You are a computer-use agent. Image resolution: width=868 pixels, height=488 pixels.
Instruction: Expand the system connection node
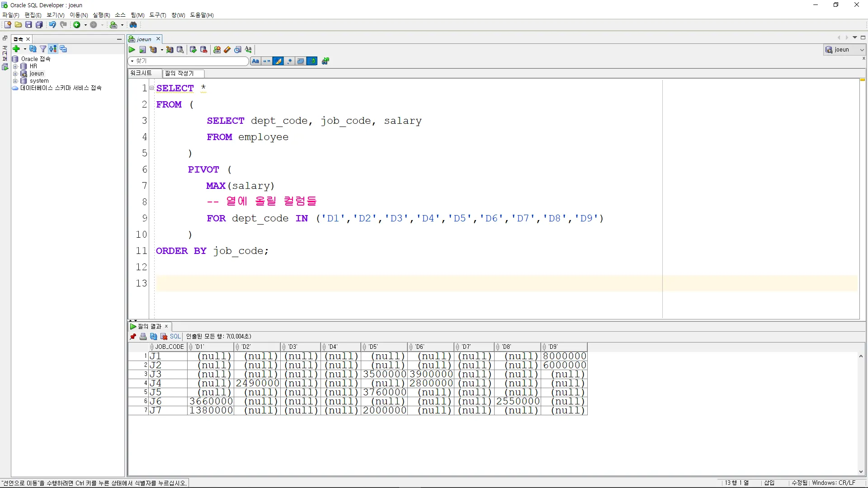click(x=15, y=81)
